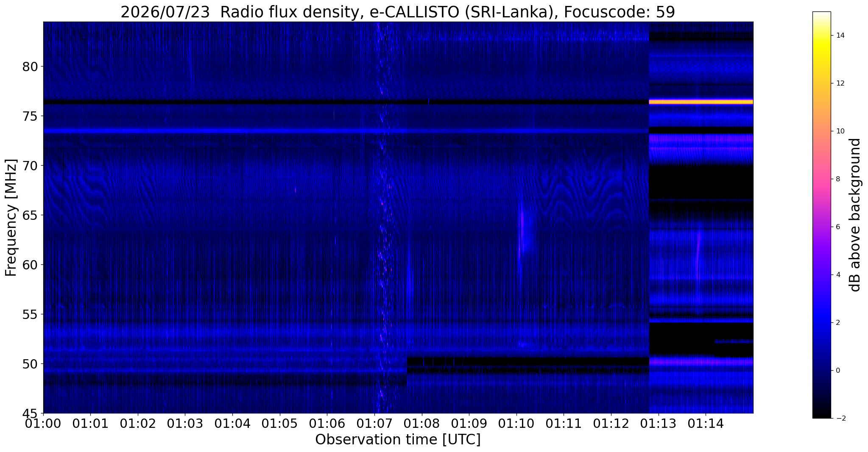Screen dimensions: 868x452
Task: Click the 45 MHz frequency tick label
Action: pyautogui.click(x=30, y=413)
